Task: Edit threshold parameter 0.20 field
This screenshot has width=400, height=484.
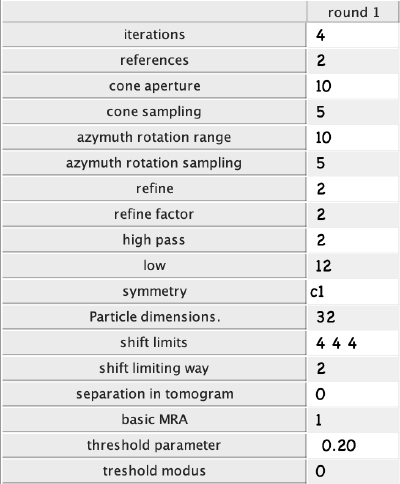Action: [x=353, y=445]
